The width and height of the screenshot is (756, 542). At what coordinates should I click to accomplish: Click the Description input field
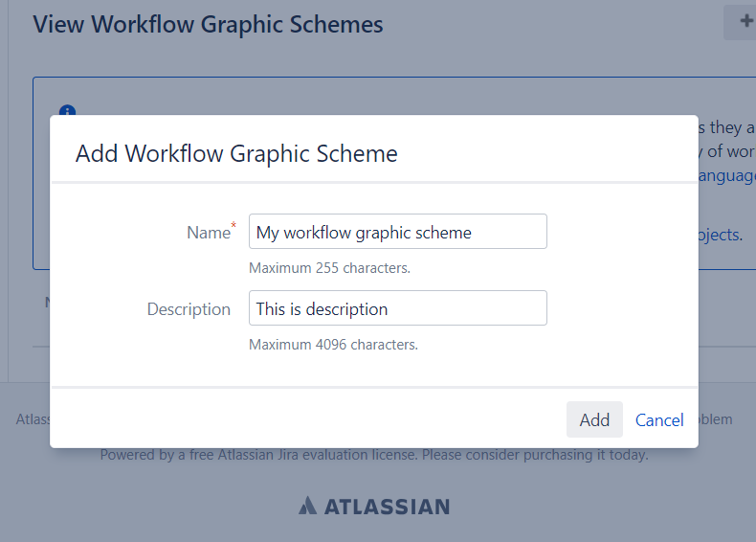[397, 308]
